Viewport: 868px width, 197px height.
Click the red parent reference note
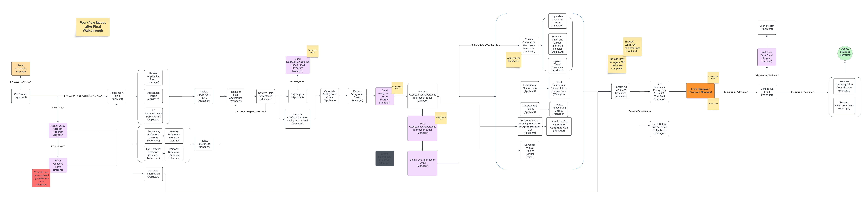pos(41,178)
